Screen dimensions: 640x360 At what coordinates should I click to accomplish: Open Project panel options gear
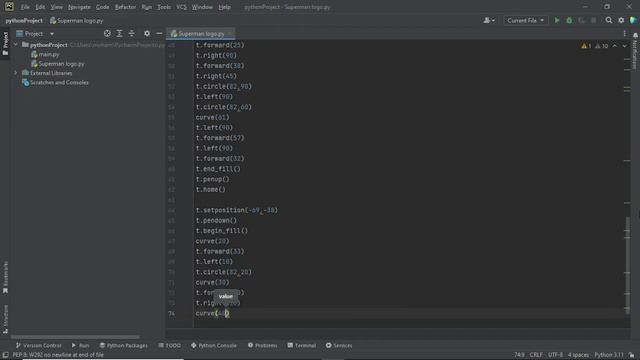pyautogui.click(x=147, y=33)
